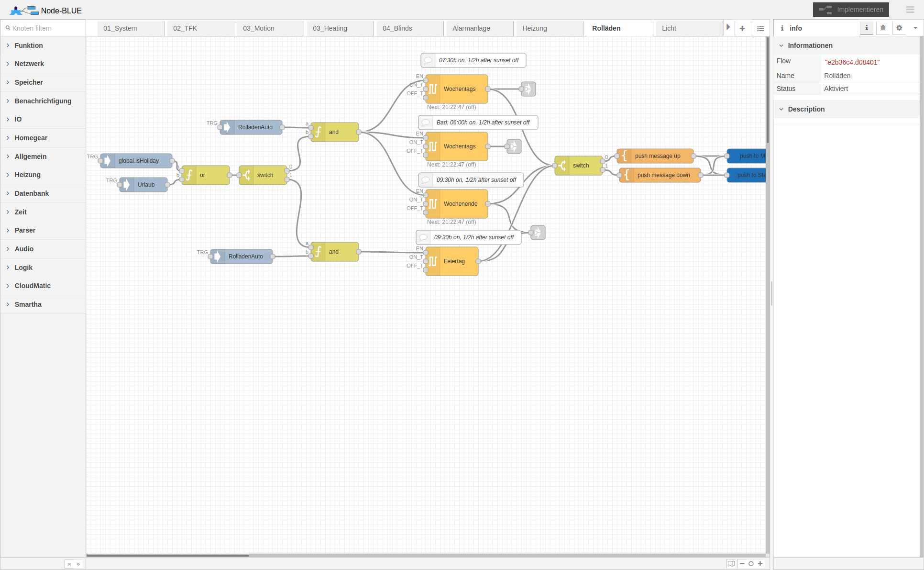Select the lower RolladenAuto node
The width and height of the screenshot is (924, 570).
tap(242, 257)
